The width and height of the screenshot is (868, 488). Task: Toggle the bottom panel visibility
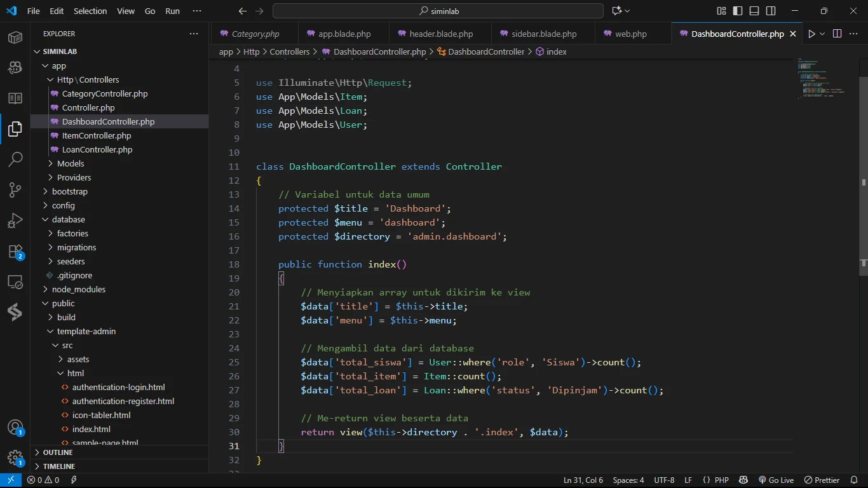[x=754, y=11]
